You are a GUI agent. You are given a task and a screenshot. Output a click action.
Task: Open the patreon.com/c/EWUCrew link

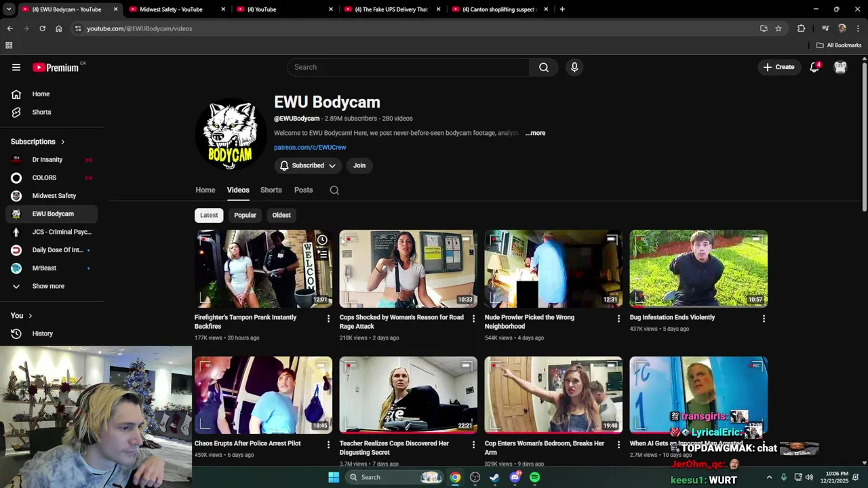[310, 148]
